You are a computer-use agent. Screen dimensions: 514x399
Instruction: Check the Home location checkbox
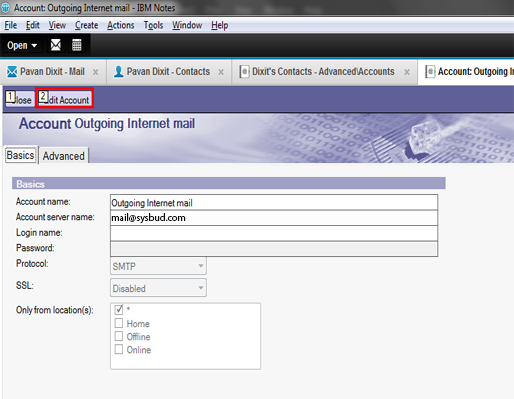(119, 323)
